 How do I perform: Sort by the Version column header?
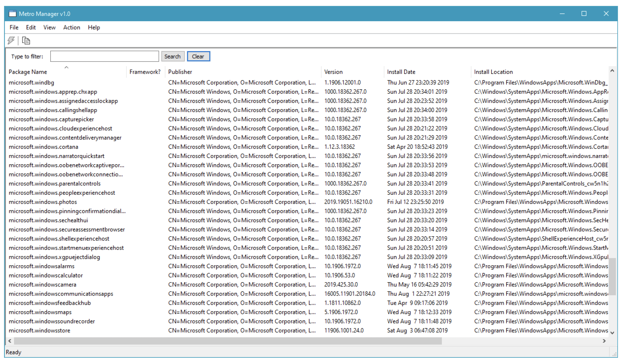pyautogui.click(x=333, y=72)
